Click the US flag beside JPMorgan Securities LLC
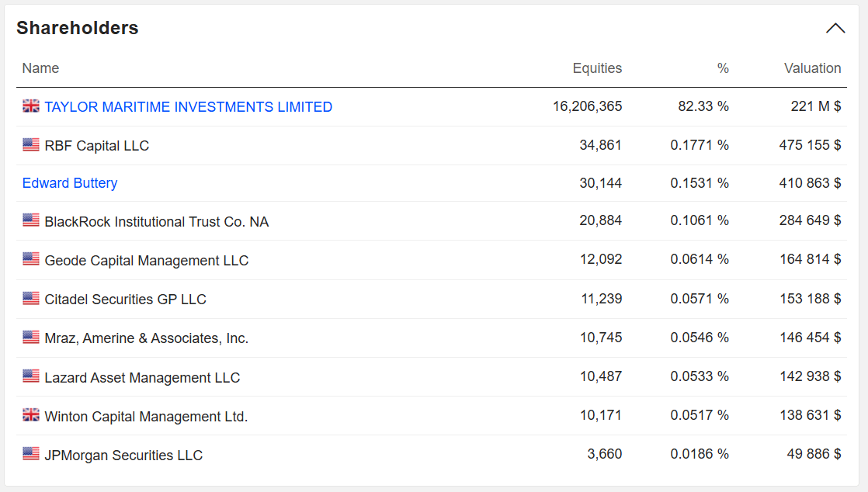The height and width of the screenshot is (492, 868). 30,452
